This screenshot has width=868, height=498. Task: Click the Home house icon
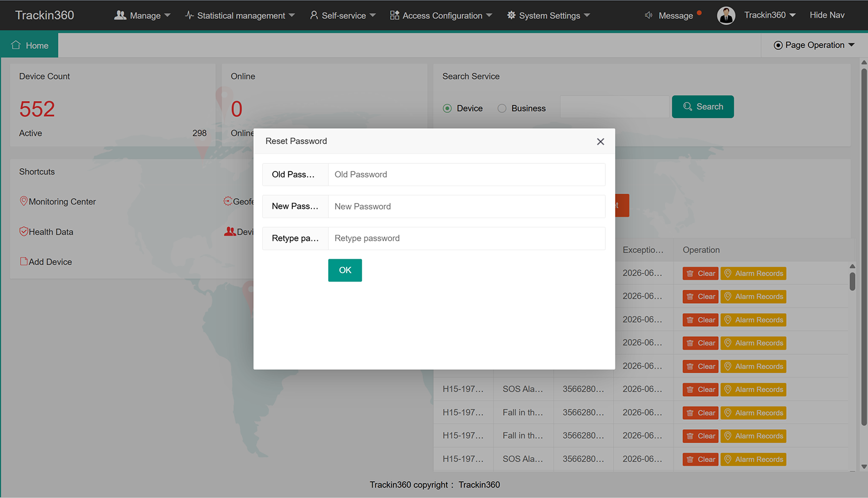16,45
